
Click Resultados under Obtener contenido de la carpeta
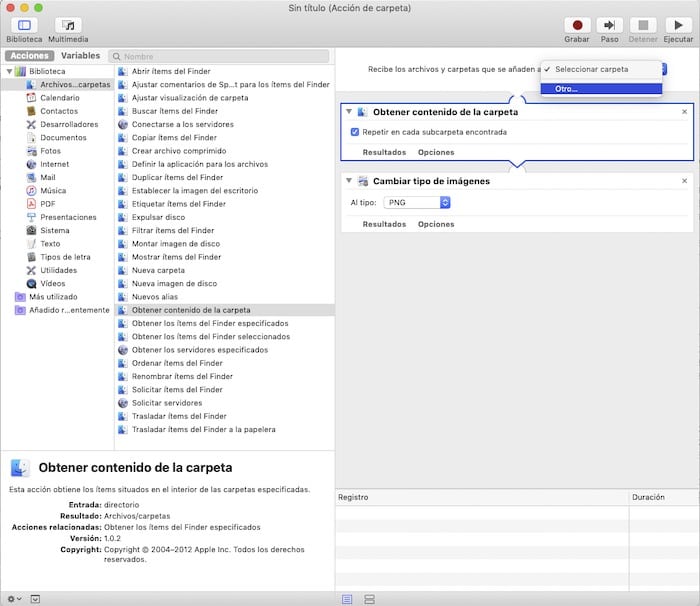pos(384,152)
